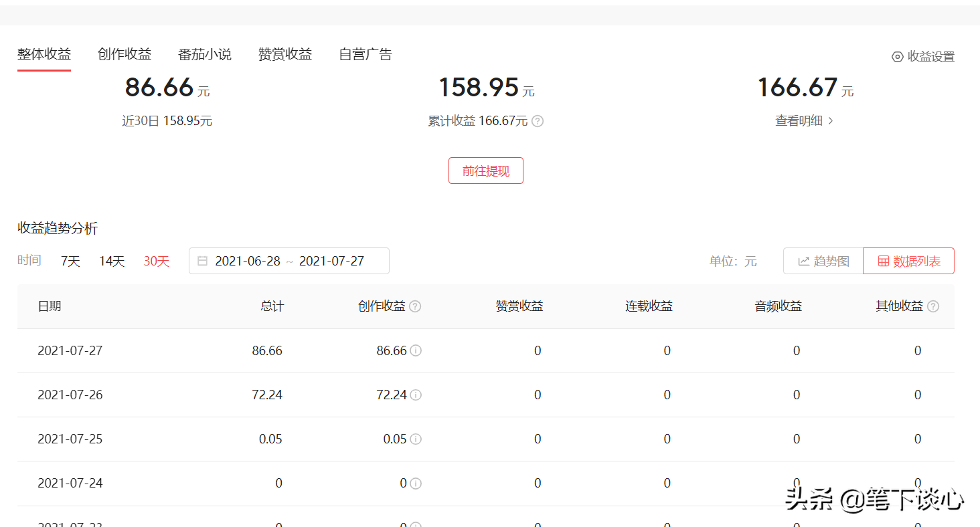
Task: Select the 数据列表 data table view
Action: 908,261
